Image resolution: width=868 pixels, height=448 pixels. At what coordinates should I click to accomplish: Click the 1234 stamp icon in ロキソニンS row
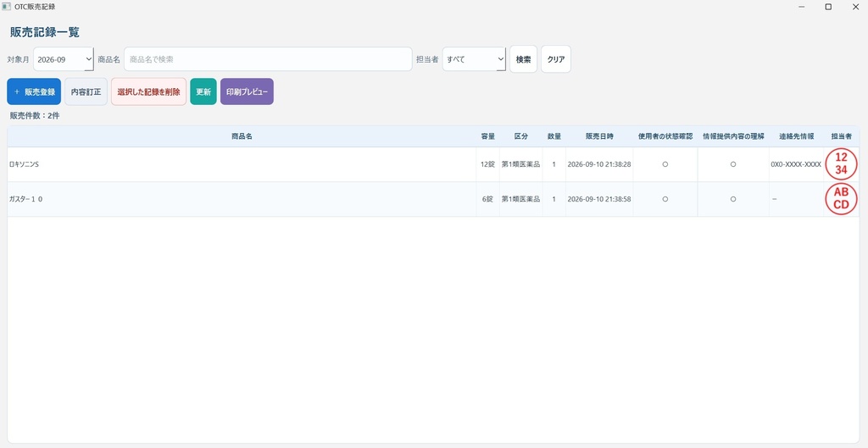tap(841, 164)
